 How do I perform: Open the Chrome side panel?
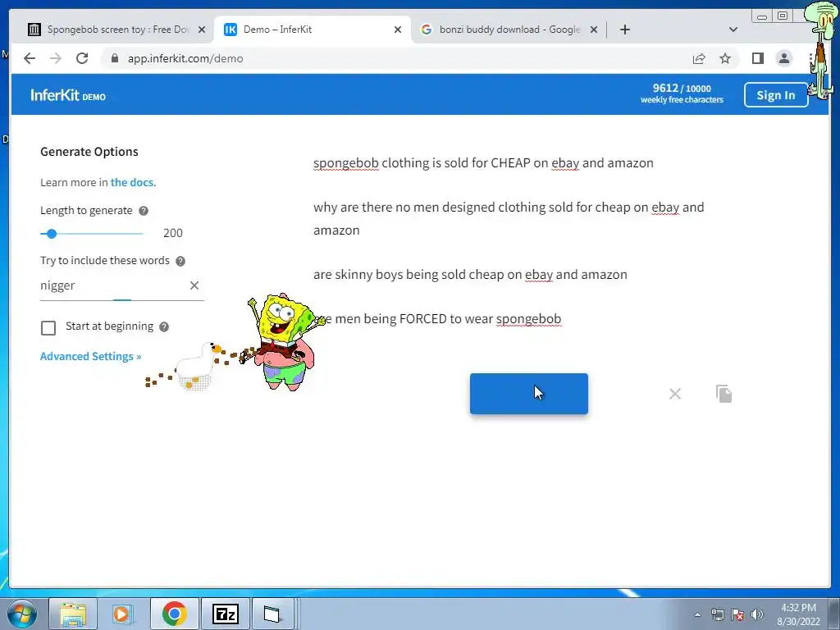[757, 58]
